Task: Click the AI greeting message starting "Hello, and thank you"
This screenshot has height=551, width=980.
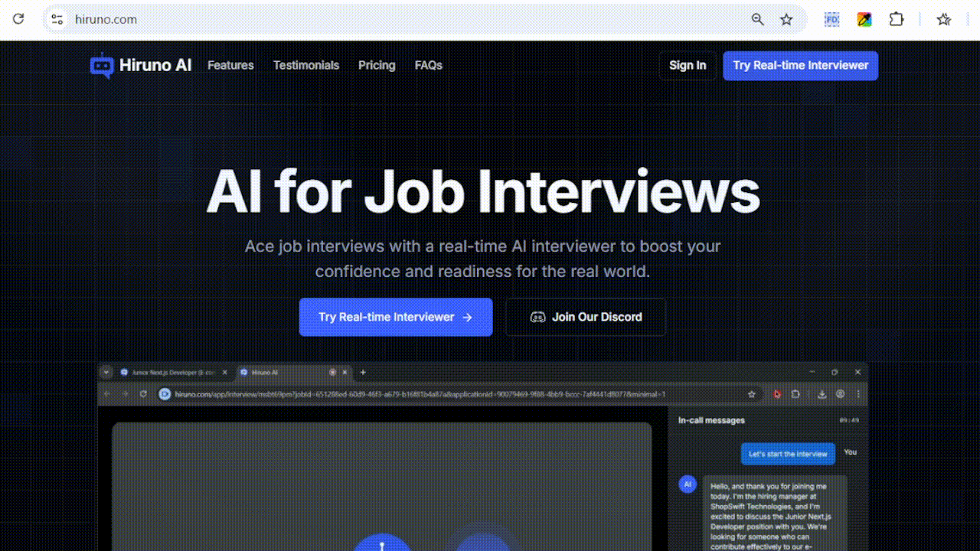Action: point(775,514)
